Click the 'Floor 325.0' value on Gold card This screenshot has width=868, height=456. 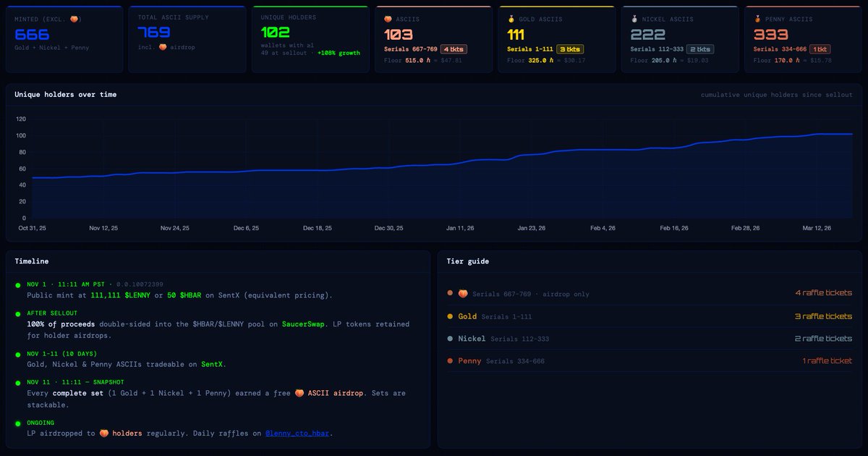(x=531, y=61)
